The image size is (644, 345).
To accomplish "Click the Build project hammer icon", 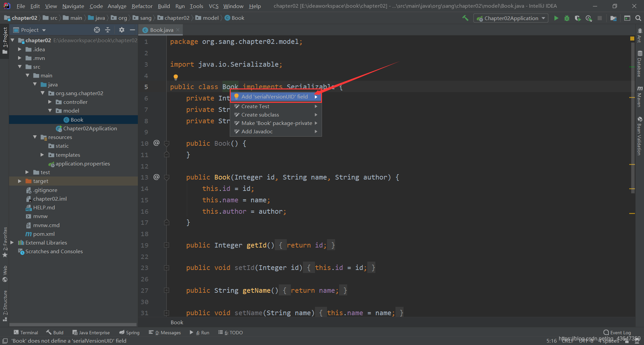I will click(465, 18).
